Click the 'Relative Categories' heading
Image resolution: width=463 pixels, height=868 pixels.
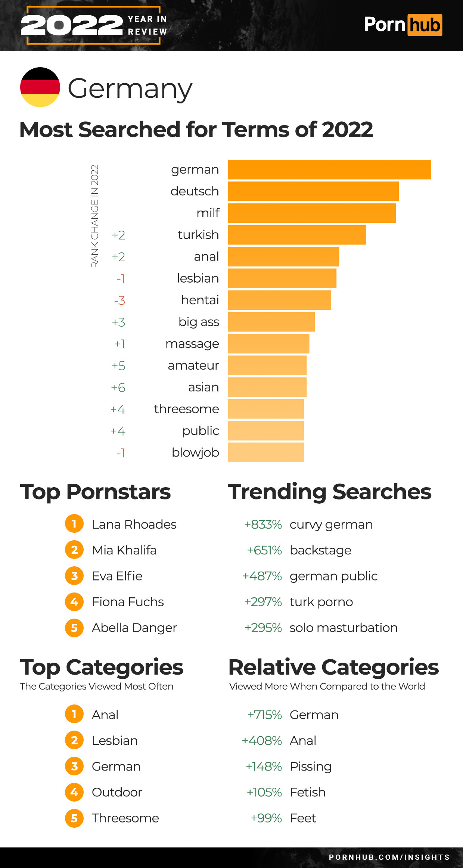coord(333,667)
